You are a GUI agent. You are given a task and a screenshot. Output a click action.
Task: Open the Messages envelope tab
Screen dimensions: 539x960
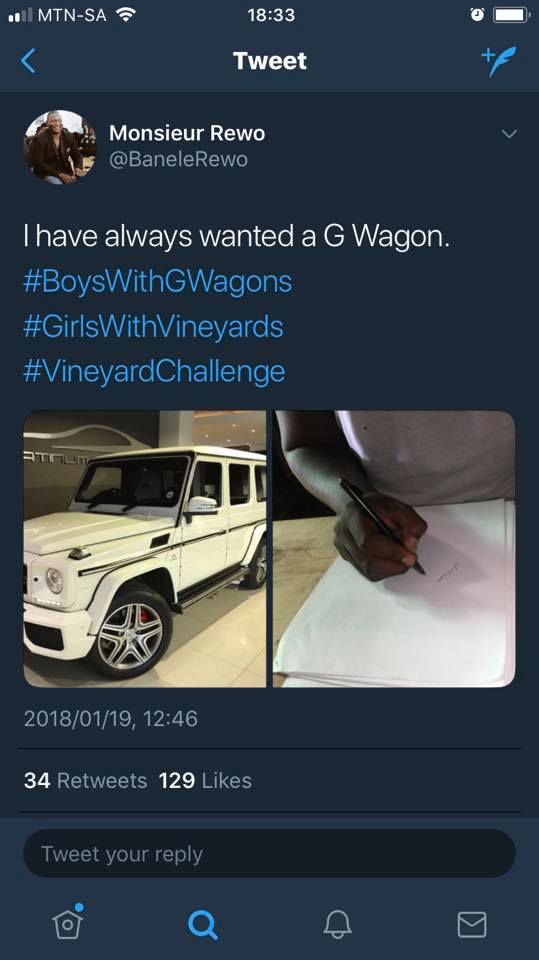point(472,924)
